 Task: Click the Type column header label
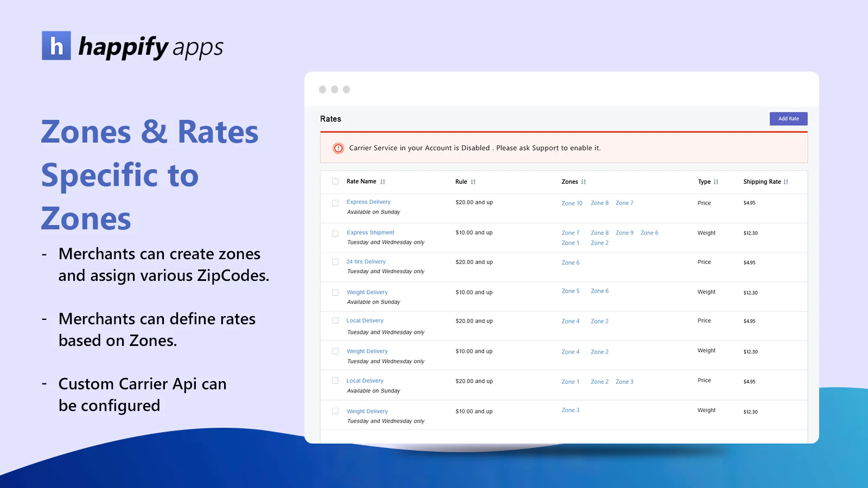[x=704, y=182]
